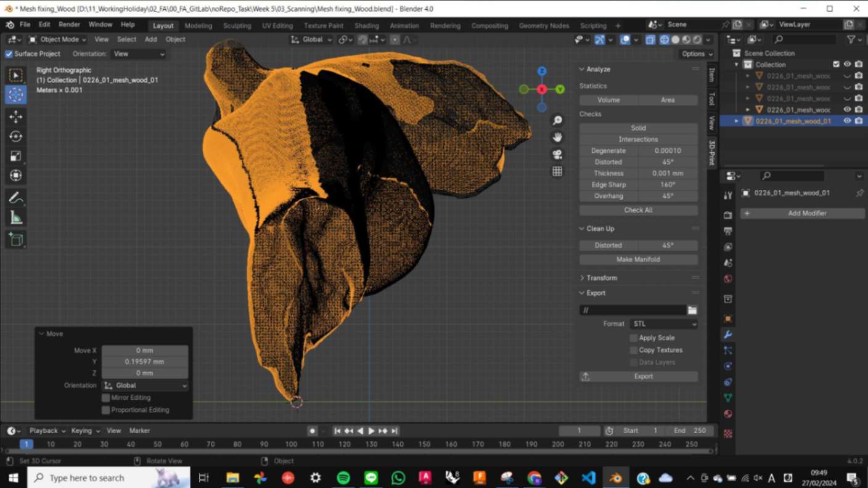This screenshot has width=868, height=488.
Task: Open the Add menu in viewport header
Action: pos(150,39)
